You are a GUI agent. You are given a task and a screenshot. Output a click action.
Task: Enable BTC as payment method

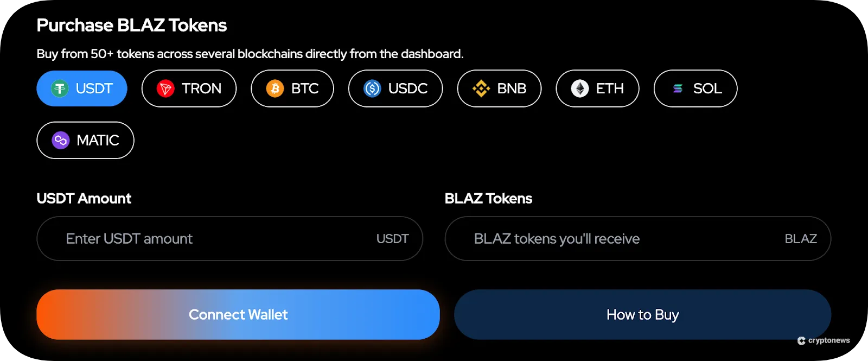292,88
